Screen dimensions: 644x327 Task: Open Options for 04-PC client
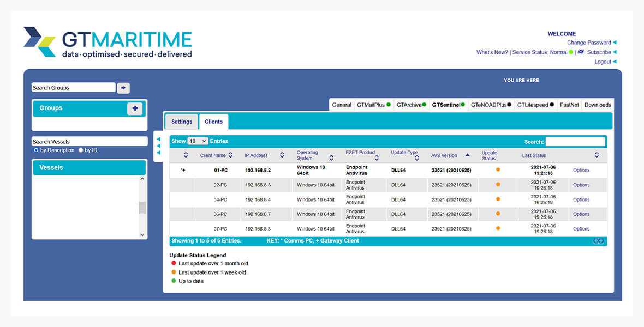pos(581,199)
